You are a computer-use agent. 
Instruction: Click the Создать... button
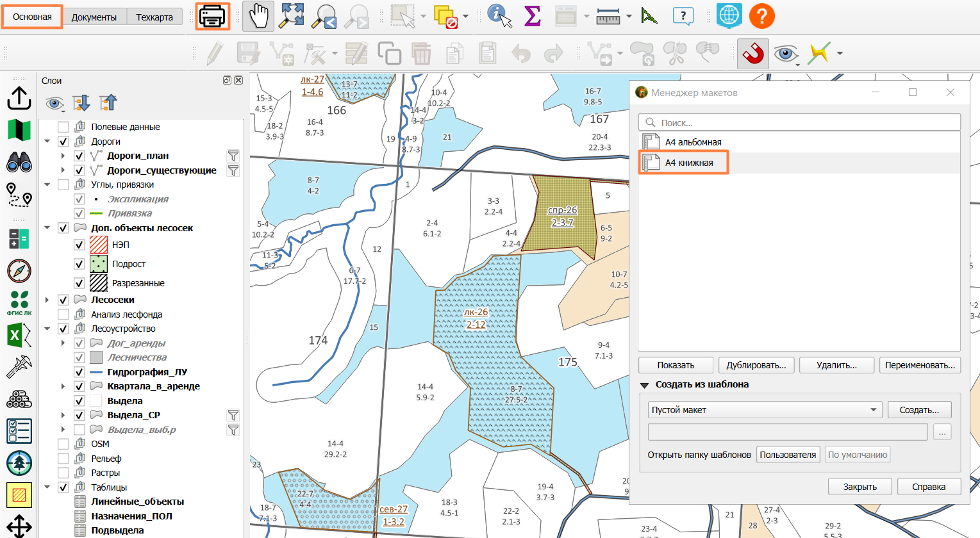point(919,410)
